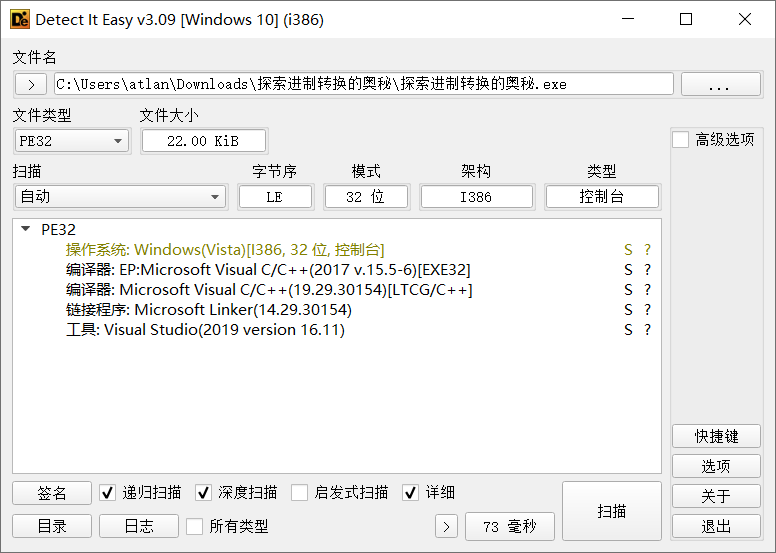Click S on the Visual Studio row
The image size is (776, 553).
coord(628,330)
